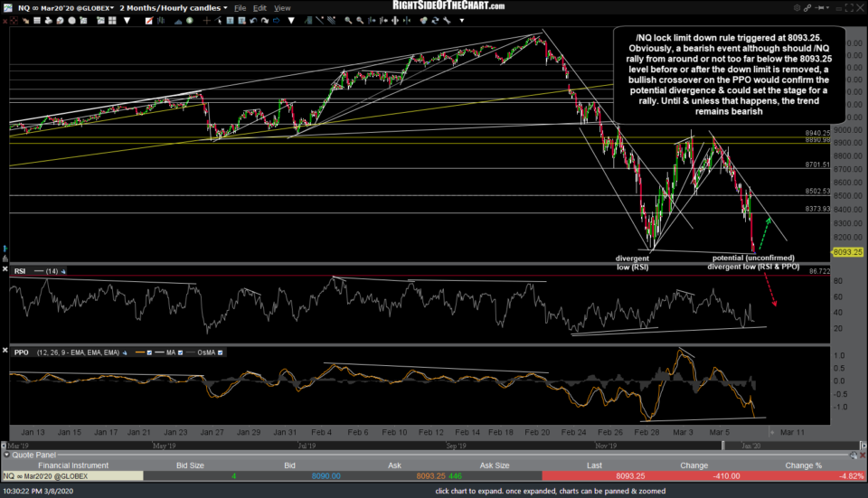Click the PPO orange line color swatch

pos(140,352)
